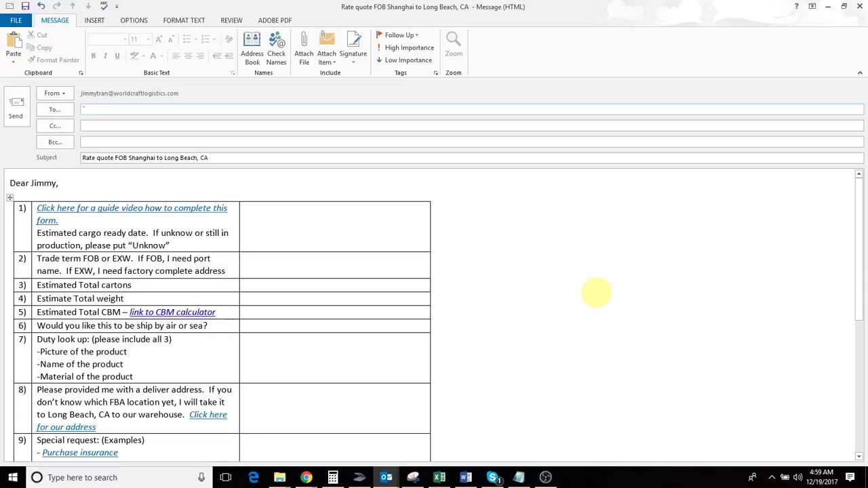Switch to the OPTIONS tab

point(134,20)
